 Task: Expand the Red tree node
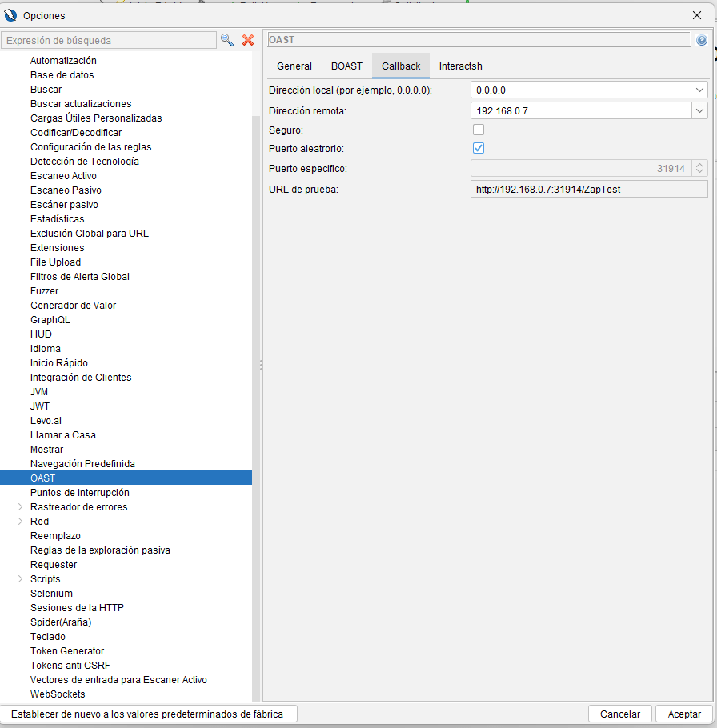coord(20,522)
